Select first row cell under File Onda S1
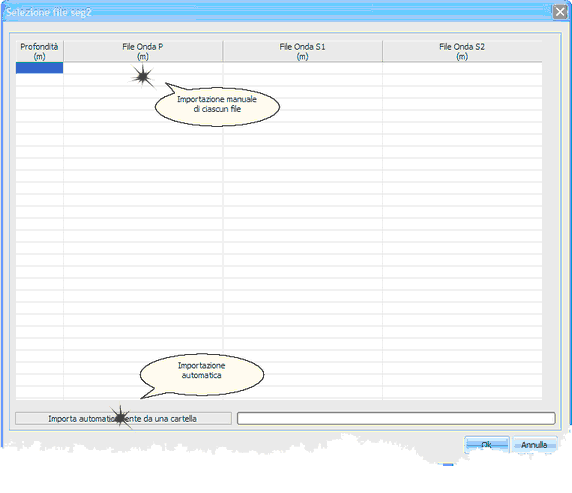Screen dimensions: 572x493 tap(302, 68)
